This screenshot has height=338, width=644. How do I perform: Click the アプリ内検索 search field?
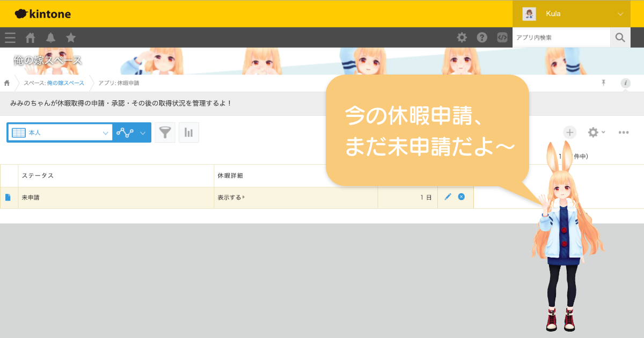coord(561,38)
